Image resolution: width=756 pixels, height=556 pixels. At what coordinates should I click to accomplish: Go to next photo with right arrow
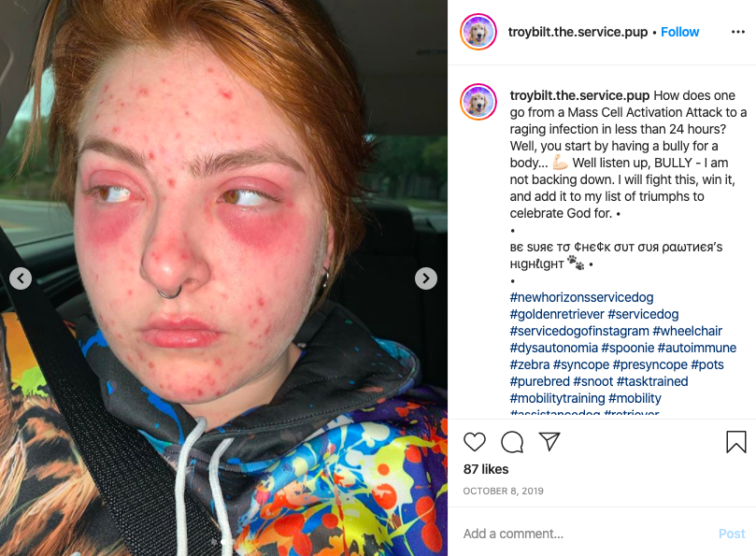(426, 278)
